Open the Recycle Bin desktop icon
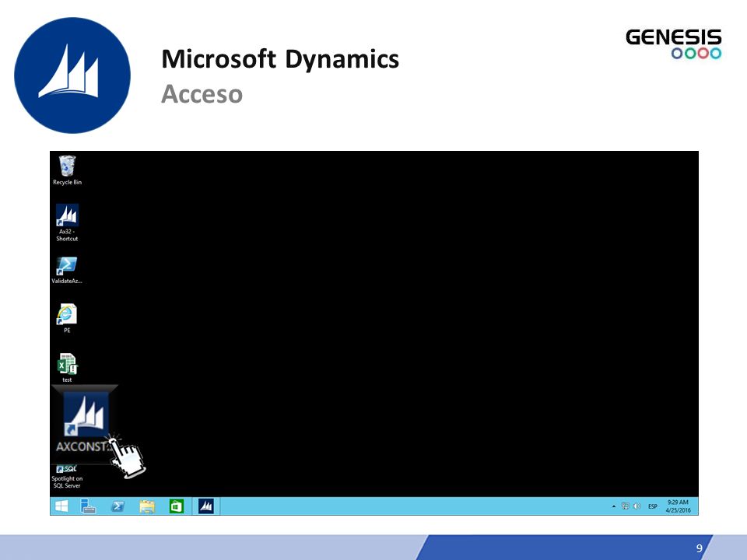 coord(67,170)
